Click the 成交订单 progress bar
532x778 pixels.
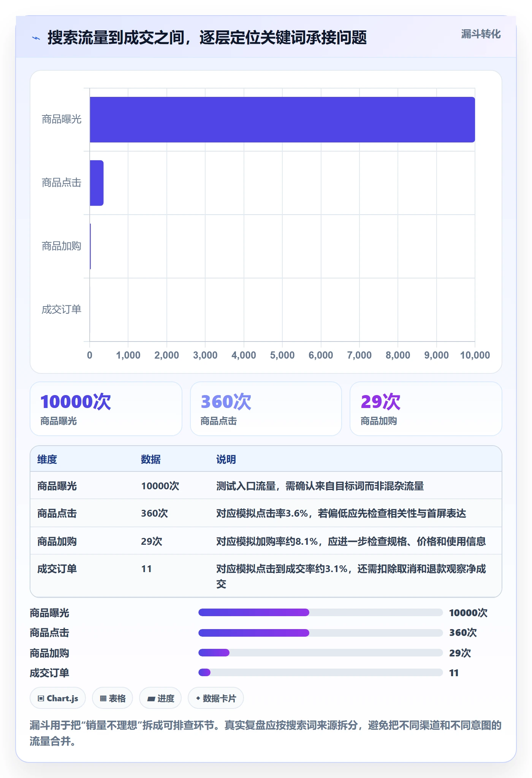(320, 672)
